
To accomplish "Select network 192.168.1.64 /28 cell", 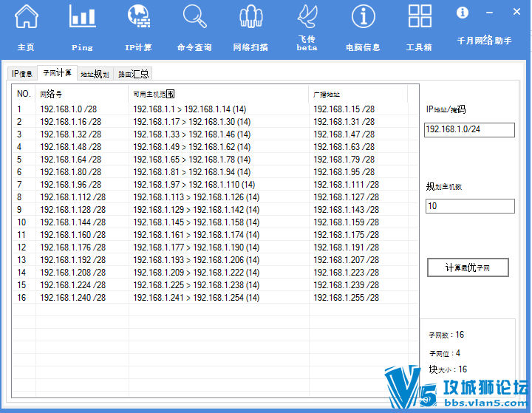I will click(x=71, y=160).
